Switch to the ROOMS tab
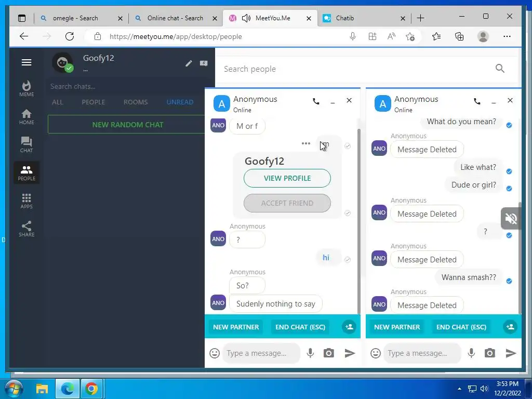This screenshot has height=399, width=532. click(x=136, y=102)
